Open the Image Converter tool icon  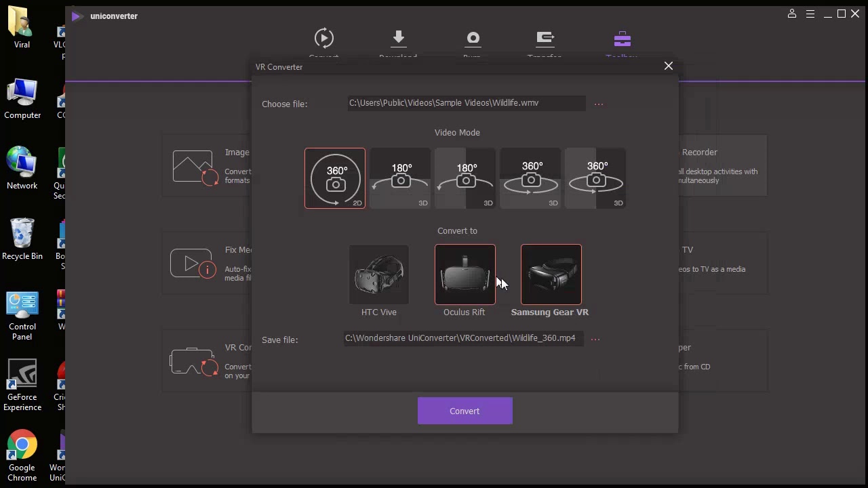[195, 167]
